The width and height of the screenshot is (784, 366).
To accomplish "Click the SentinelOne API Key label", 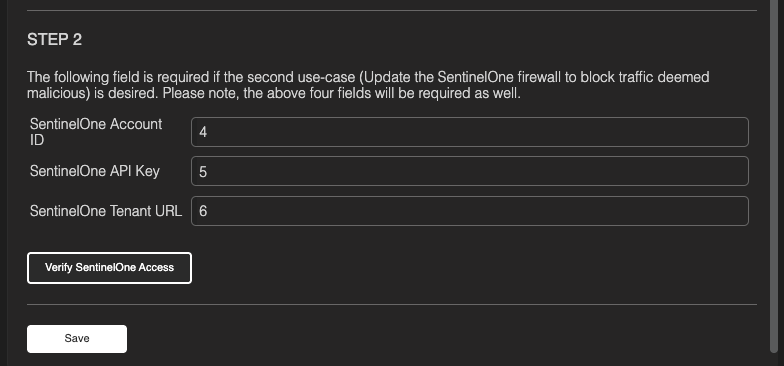I will (x=95, y=171).
